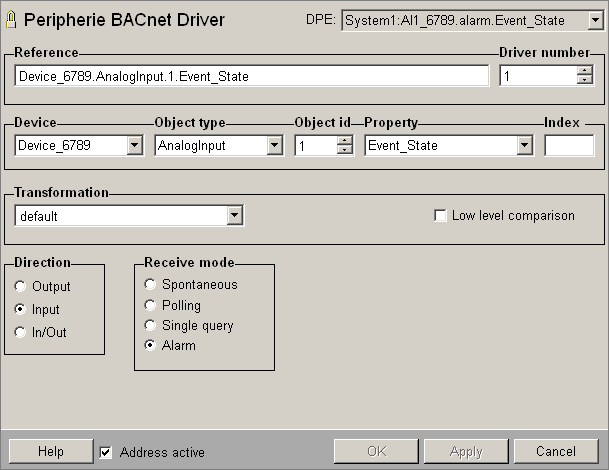609x470 pixels.
Task: Open the Transformation dropdown
Action: tap(235, 215)
